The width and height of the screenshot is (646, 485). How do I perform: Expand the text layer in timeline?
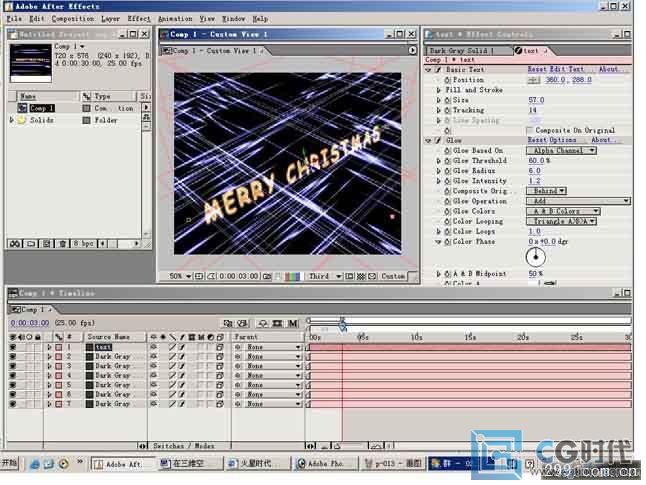coord(49,347)
